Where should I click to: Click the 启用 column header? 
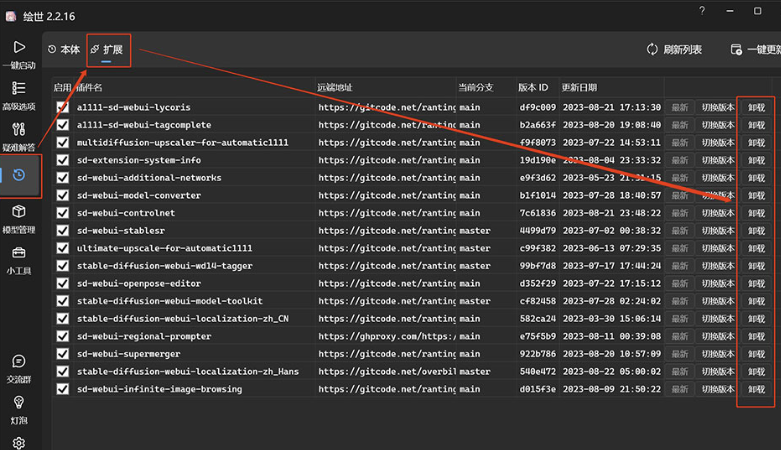pyautogui.click(x=62, y=87)
